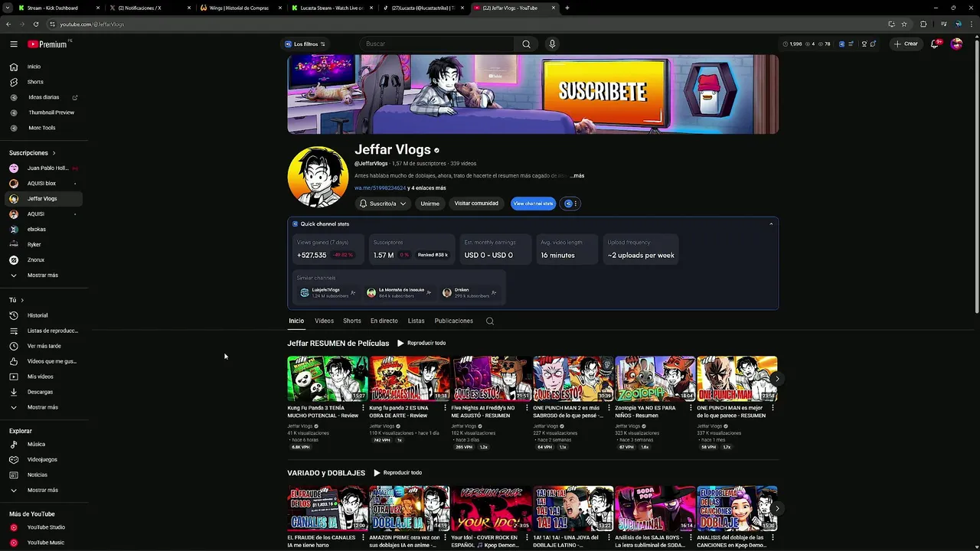The image size is (980, 551).
Task: Click the Unirme button
Action: [x=430, y=204]
